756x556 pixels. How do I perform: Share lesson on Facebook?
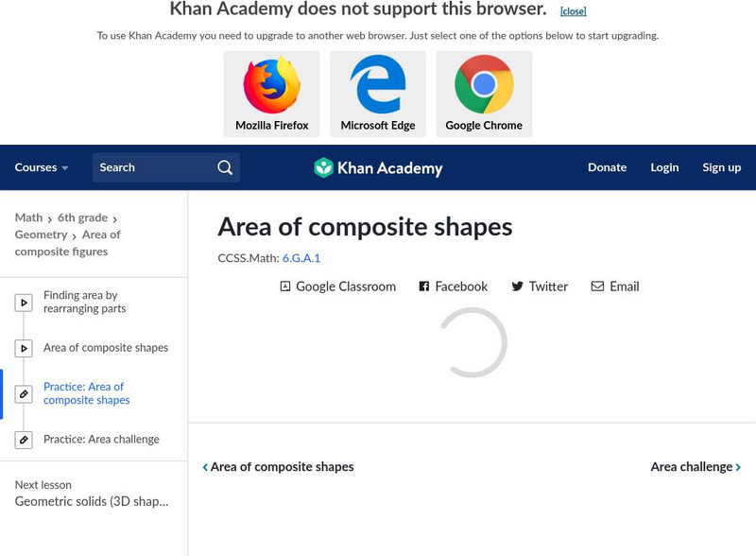pos(453,287)
